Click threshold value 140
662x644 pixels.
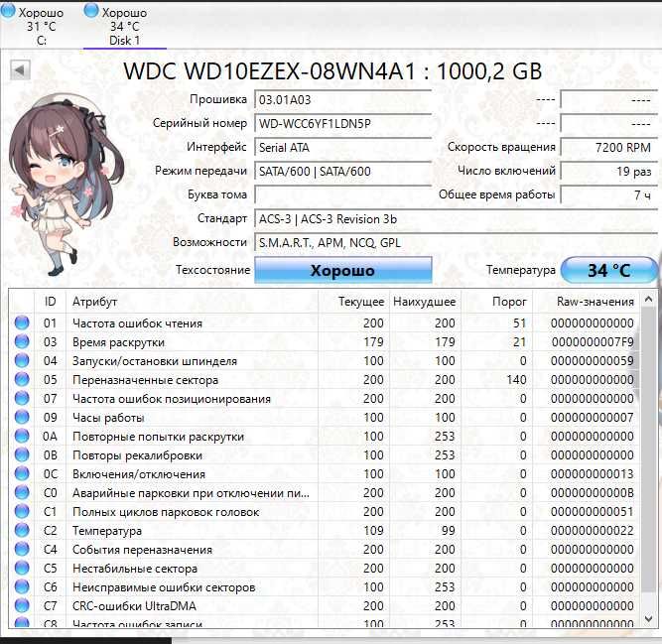pyautogui.click(x=516, y=380)
